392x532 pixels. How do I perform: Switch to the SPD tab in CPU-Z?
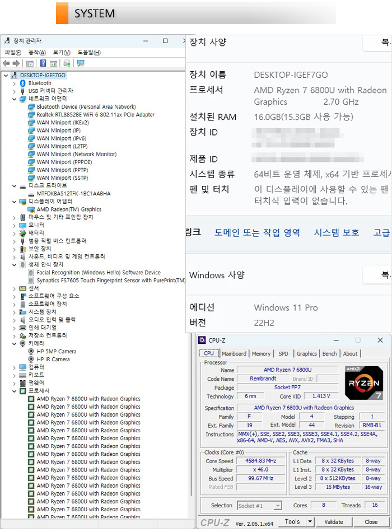[x=283, y=353]
